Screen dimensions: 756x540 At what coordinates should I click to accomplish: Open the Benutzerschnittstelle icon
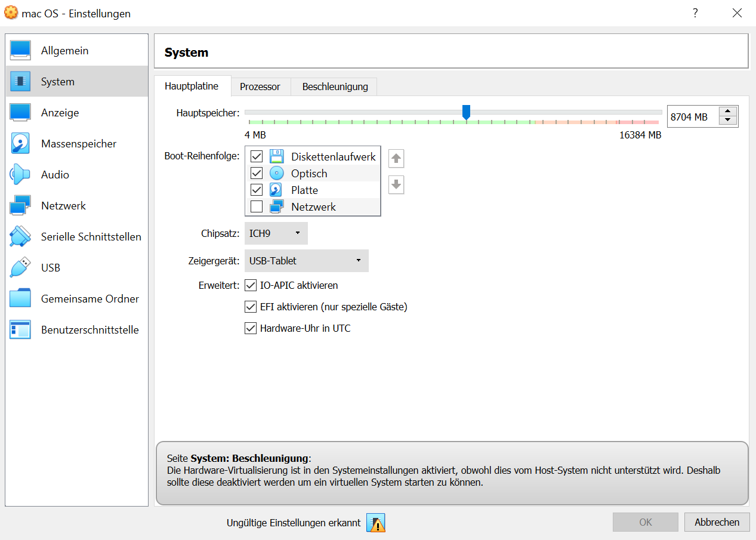[20, 330]
